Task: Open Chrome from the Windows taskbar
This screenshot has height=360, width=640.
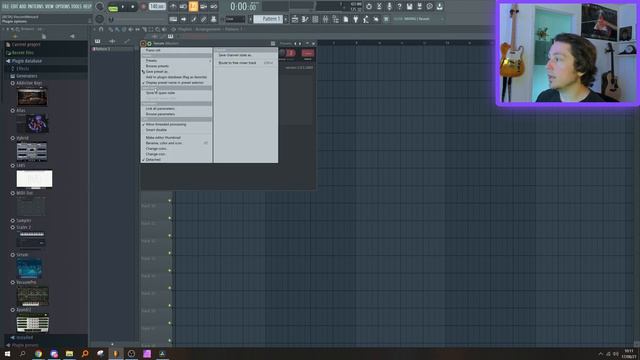Action: [x=38, y=354]
